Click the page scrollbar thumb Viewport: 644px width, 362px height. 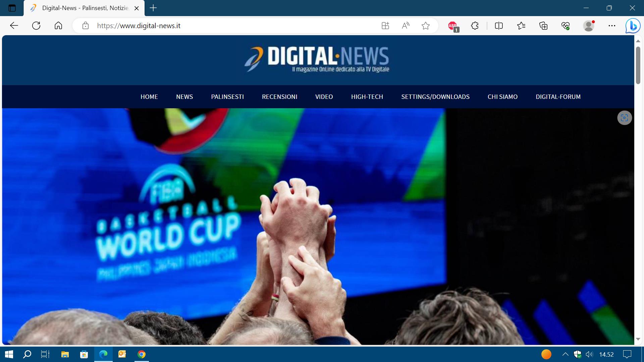click(x=638, y=65)
